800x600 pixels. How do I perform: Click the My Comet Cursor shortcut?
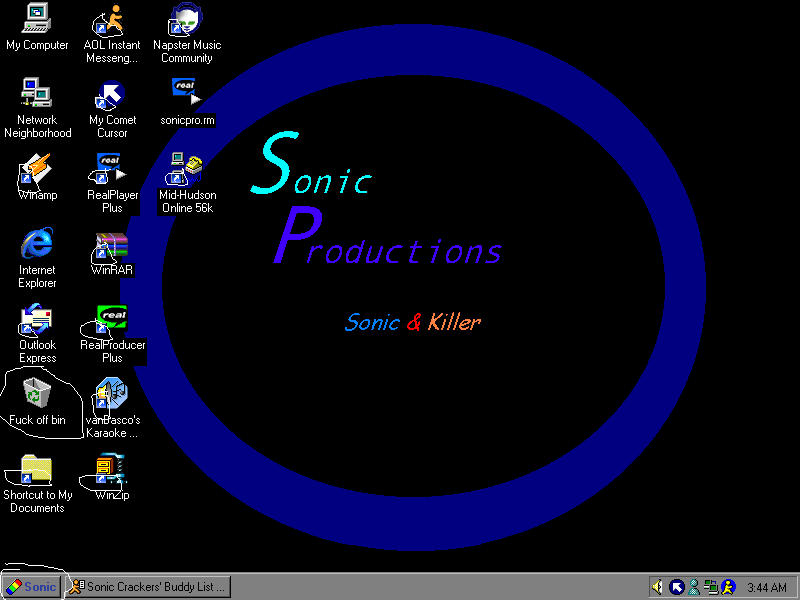pyautogui.click(x=111, y=95)
